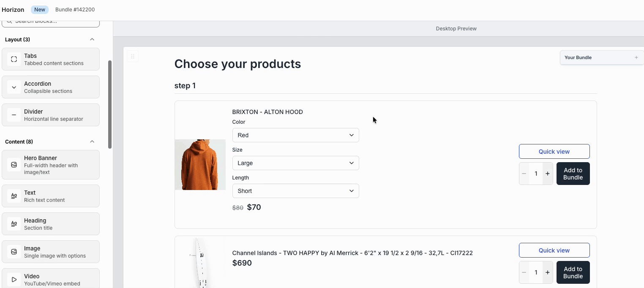The width and height of the screenshot is (644, 288).
Task: Expand Your Bundle with plus icon
Action: 636,57
